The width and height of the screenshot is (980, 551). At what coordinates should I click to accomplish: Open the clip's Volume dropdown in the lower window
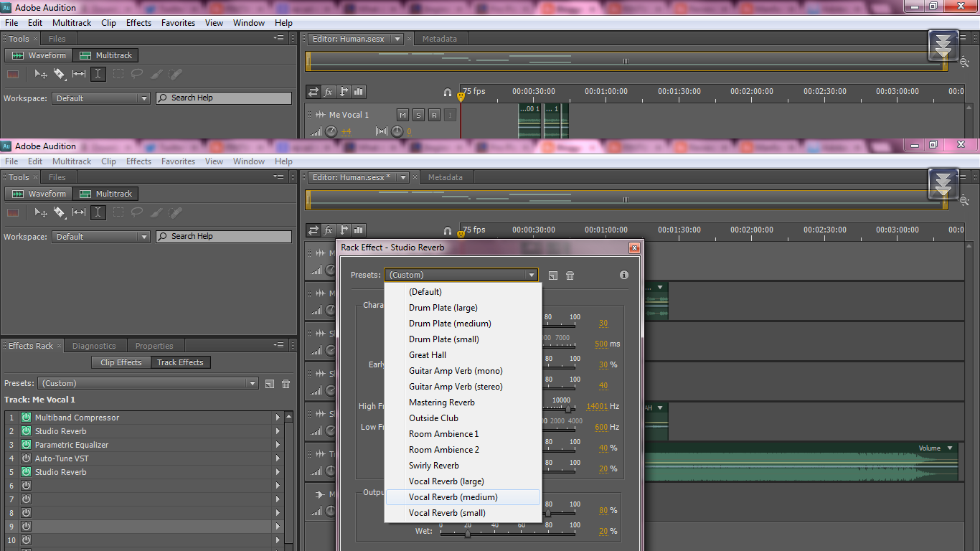(x=951, y=448)
